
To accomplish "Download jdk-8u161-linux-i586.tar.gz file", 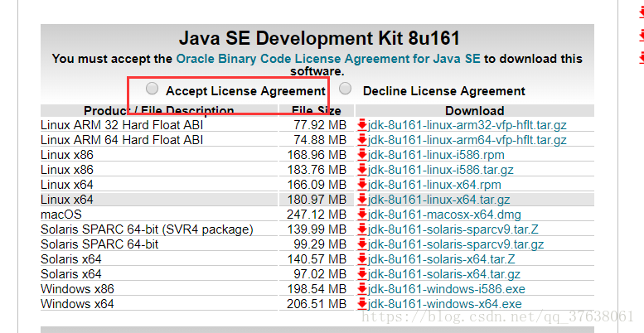I will click(440, 170).
